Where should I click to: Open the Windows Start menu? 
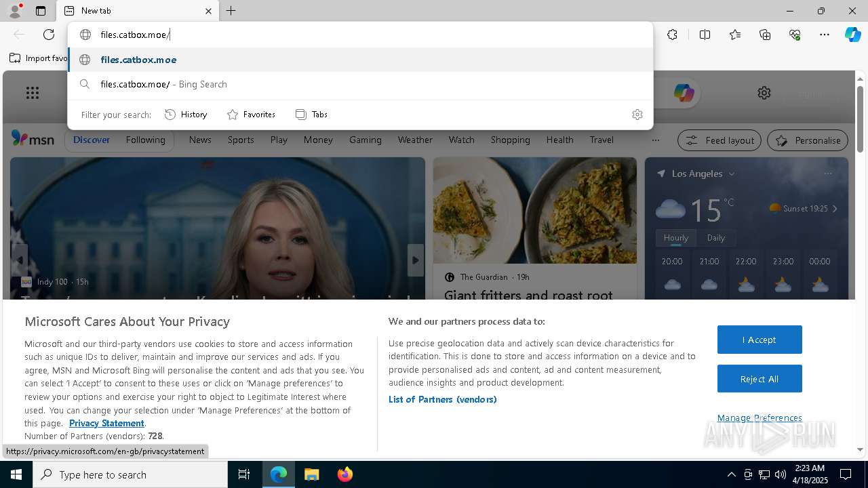click(x=16, y=474)
